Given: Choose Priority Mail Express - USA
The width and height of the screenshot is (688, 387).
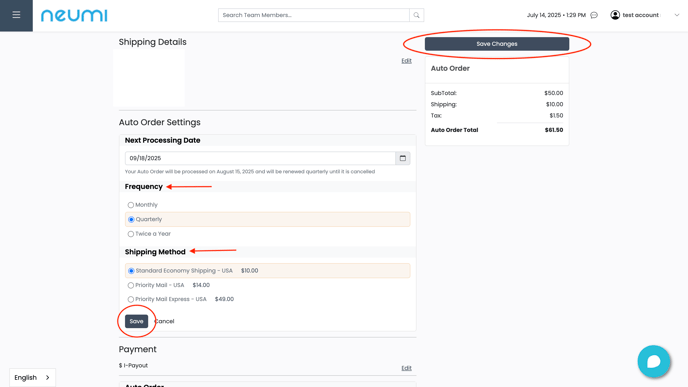Looking at the screenshot, I should (x=131, y=299).
